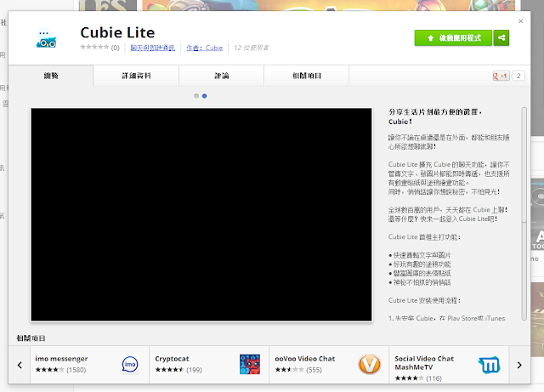The width and height of the screenshot is (544, 392).
Task: Show next related items arrow
Action: click(x=519, y=365)
